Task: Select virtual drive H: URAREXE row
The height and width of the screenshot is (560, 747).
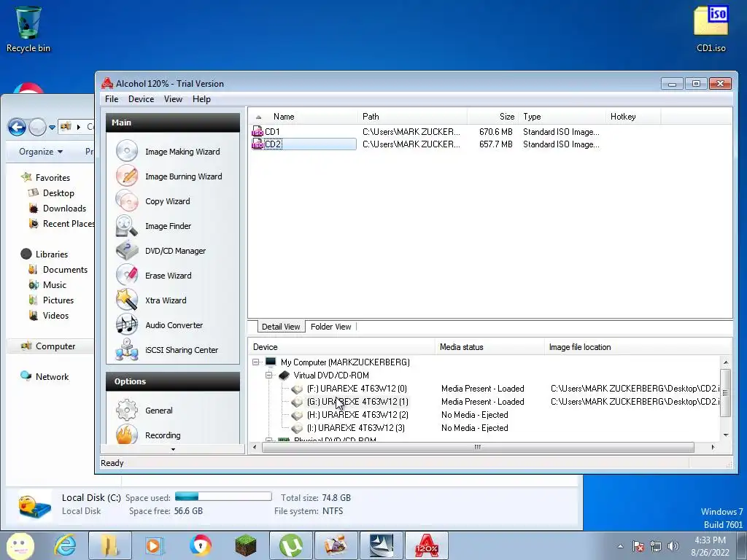Action: click(x=357, y=415)
